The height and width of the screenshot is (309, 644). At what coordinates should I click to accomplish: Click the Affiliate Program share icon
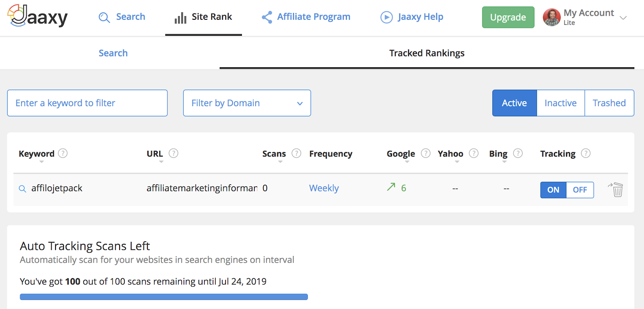click(267, 17)
